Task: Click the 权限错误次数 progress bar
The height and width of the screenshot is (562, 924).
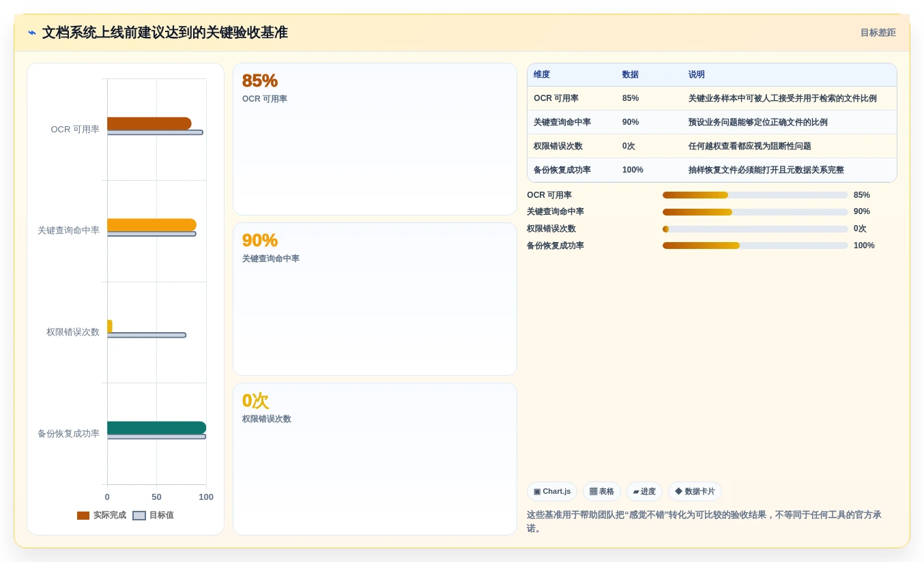Action: click(x=755, y=229)
